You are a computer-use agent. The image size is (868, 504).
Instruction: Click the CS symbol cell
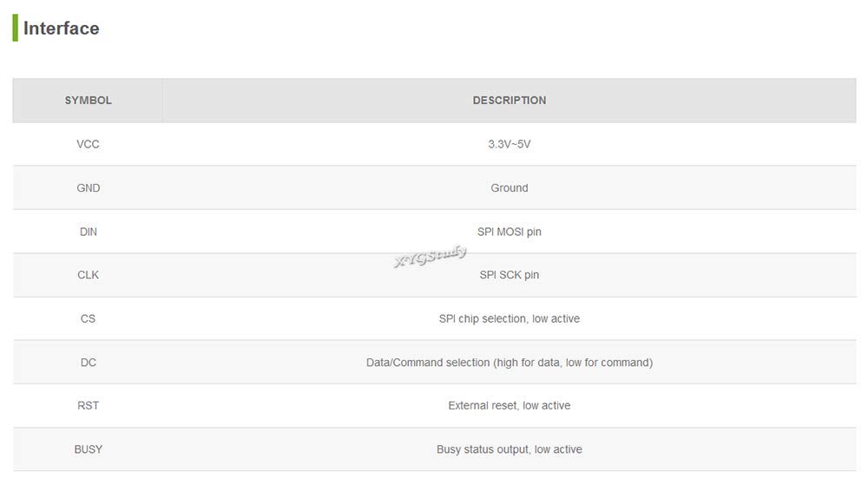pos(88,318)
